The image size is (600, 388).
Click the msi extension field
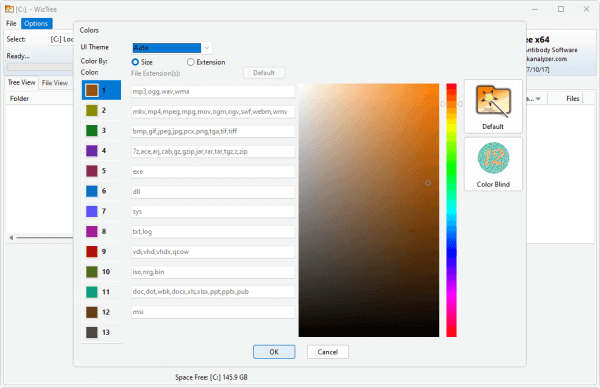213,312
